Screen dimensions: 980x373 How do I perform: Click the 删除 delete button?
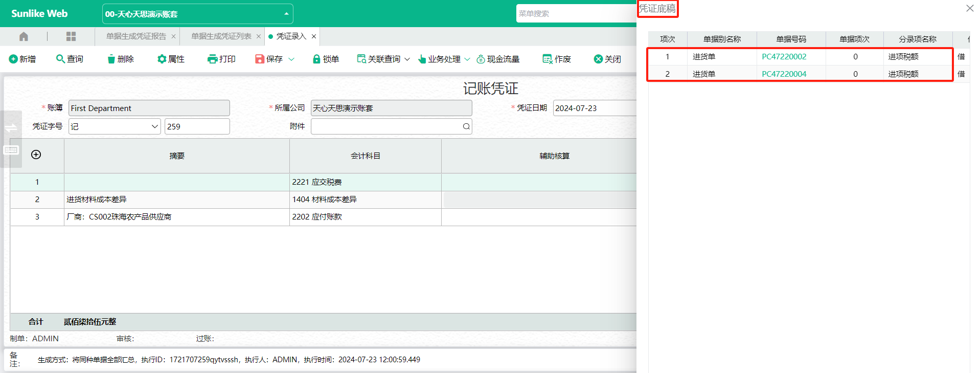(x=121, y=59)
